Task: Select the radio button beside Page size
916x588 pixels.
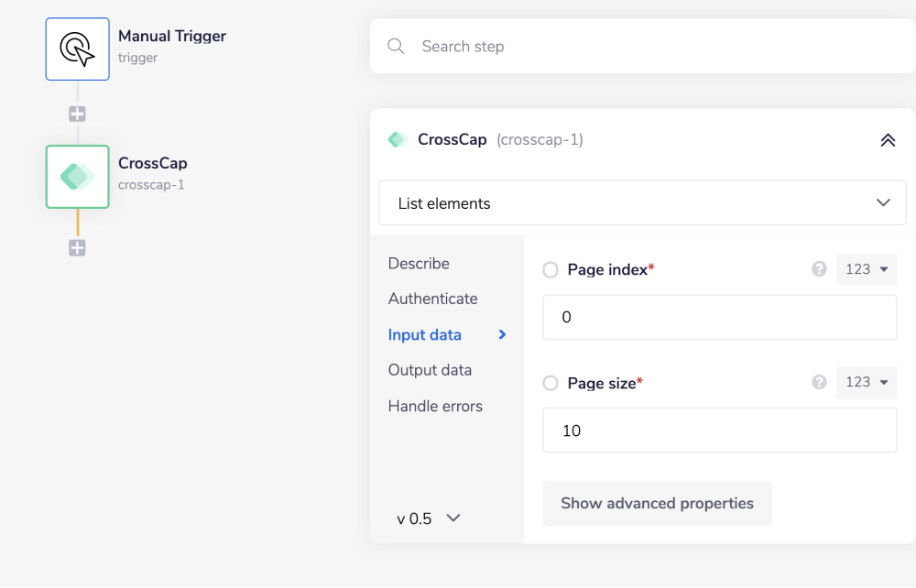Action: pos(550,383)
